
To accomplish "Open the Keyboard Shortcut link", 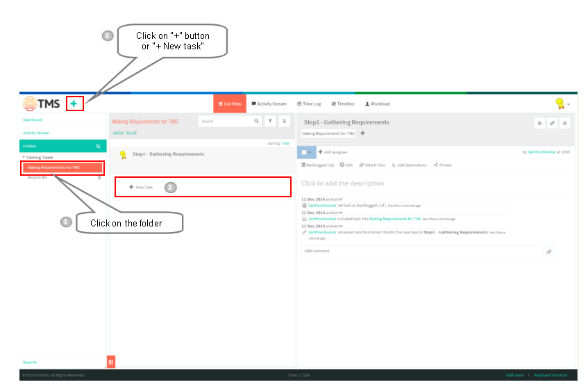I will point(551,375).
